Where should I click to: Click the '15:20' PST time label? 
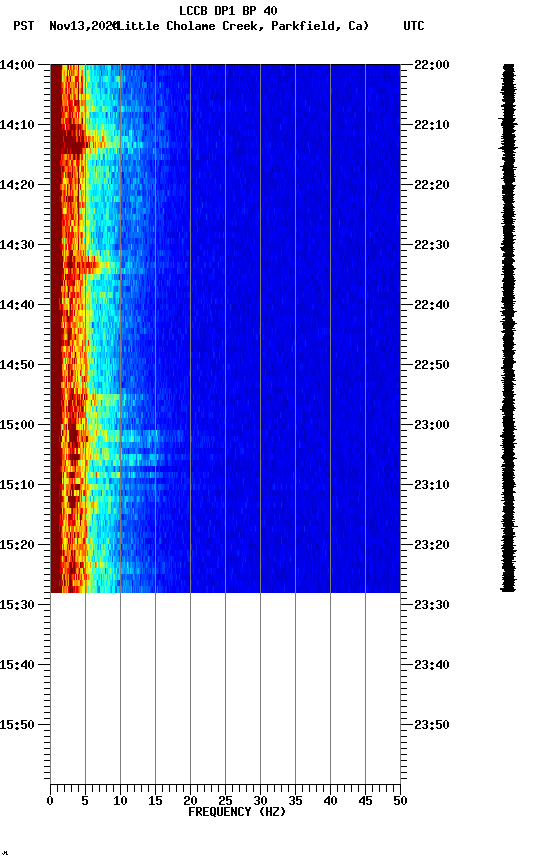[17, 546]
